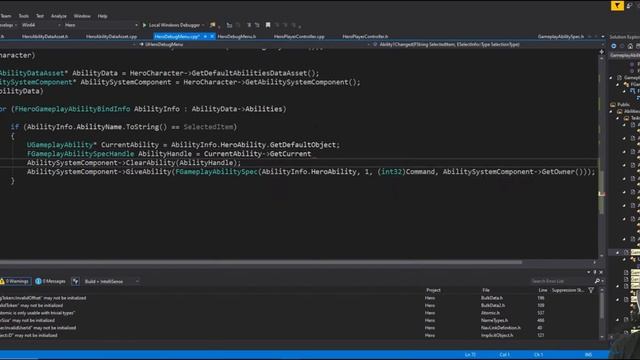Switch to HeroPlayerController.h tab
Screen dimensions: 640x360
(x=365, y=36)
